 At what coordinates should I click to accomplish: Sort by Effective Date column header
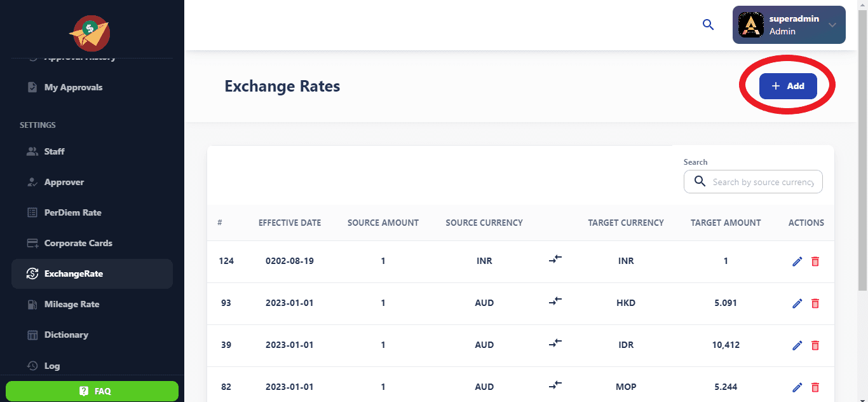[x=289, y=223]
